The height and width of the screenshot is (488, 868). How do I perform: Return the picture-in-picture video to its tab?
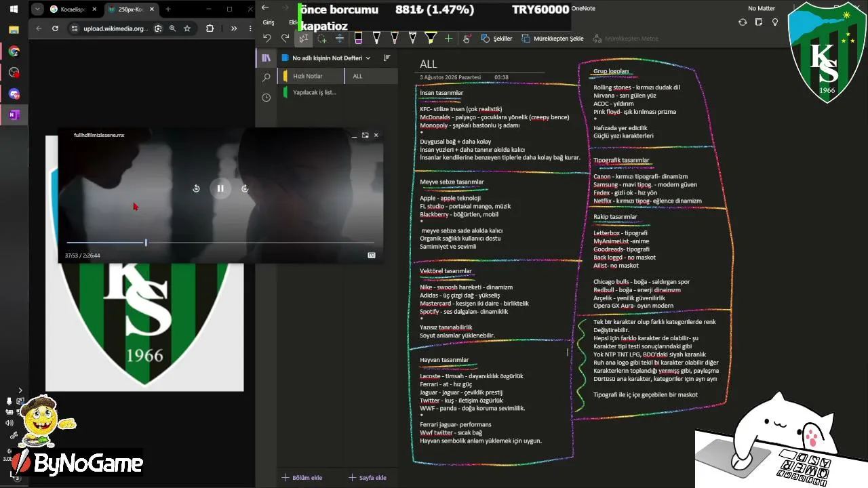[365, 135]
